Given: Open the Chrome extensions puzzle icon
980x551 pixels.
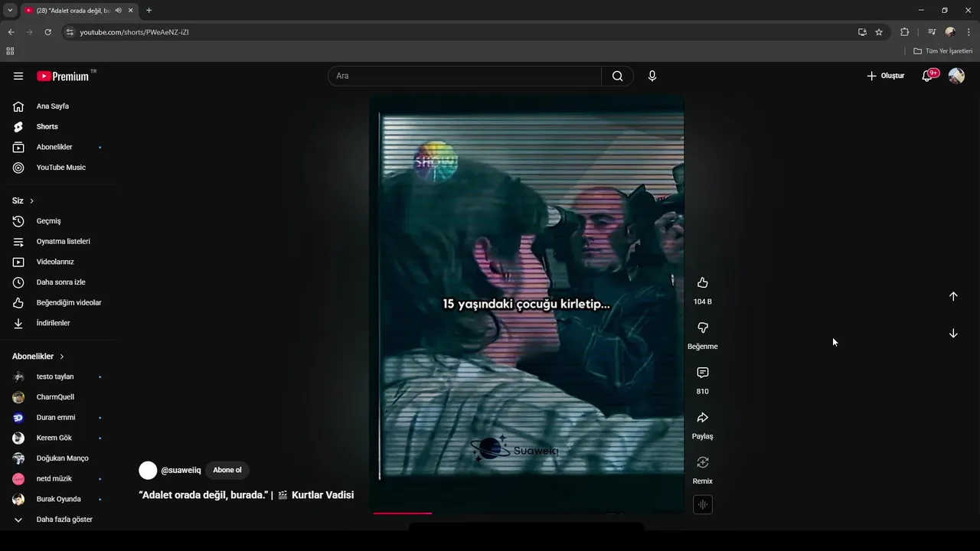Looking at the screenshot, I should (904, 32).
